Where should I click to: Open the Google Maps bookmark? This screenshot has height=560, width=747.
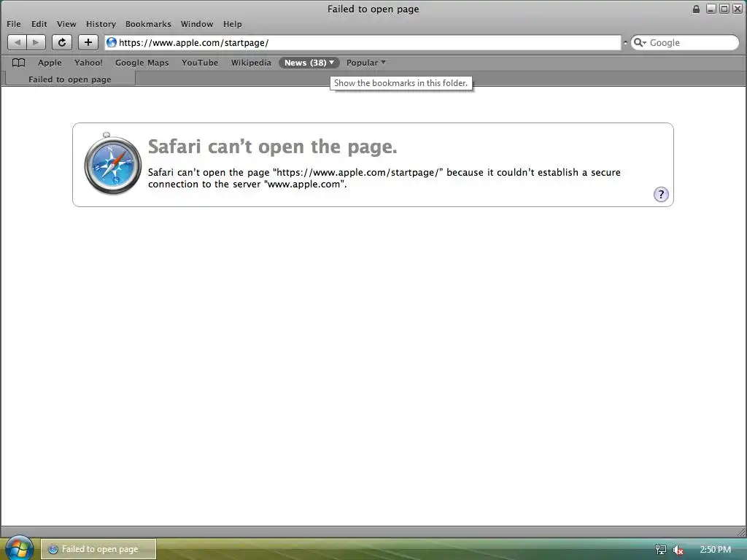coord(142,63)
